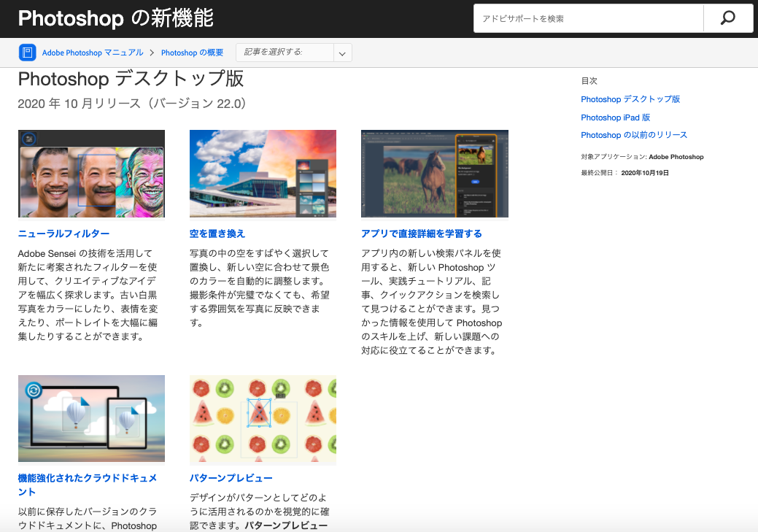Click the 対象アプリケーション: Adobe Photoshop text

[x=642, y=157]
